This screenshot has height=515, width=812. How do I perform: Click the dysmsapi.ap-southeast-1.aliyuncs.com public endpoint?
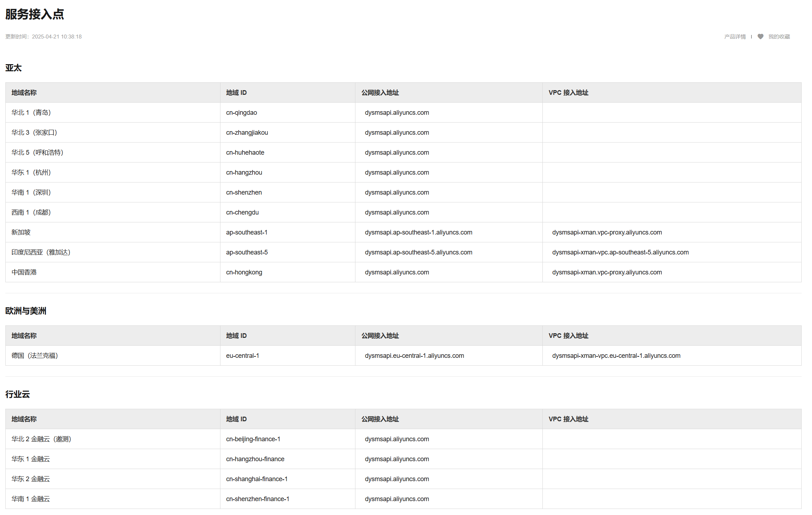click(x=418, y=232)
